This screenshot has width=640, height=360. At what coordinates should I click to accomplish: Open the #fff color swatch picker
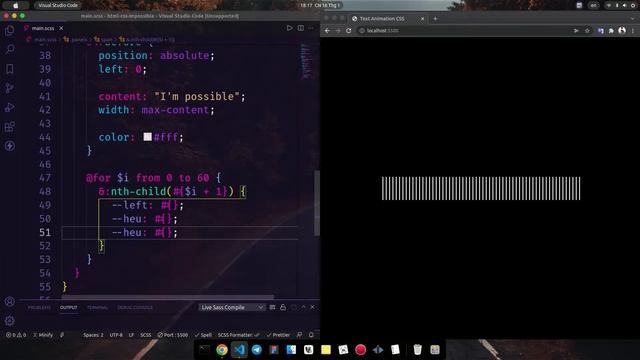[x=147, y=137]
